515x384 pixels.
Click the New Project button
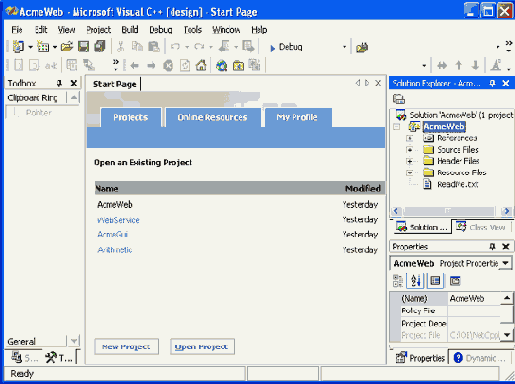[126, 347]
